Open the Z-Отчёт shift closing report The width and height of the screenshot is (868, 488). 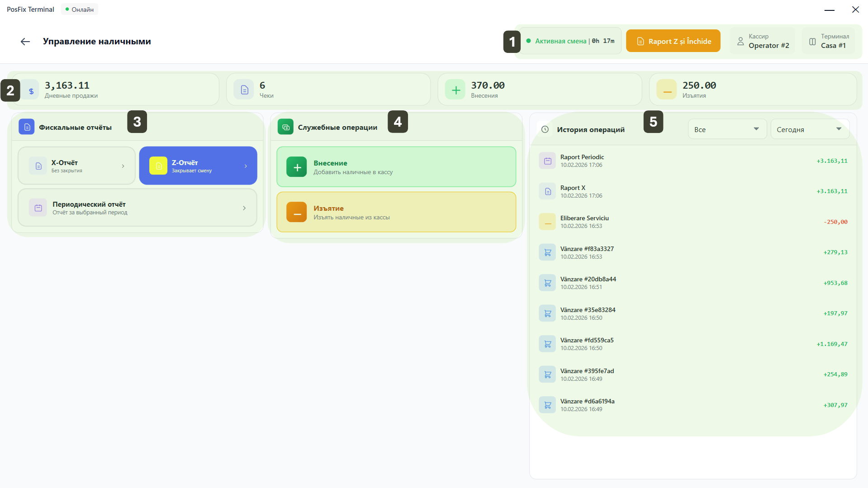point(198,166)
